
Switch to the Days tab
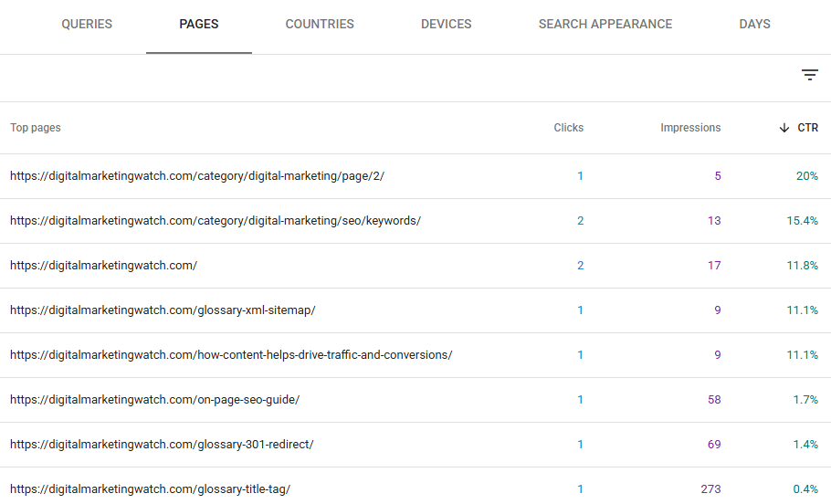coord(754,24)
